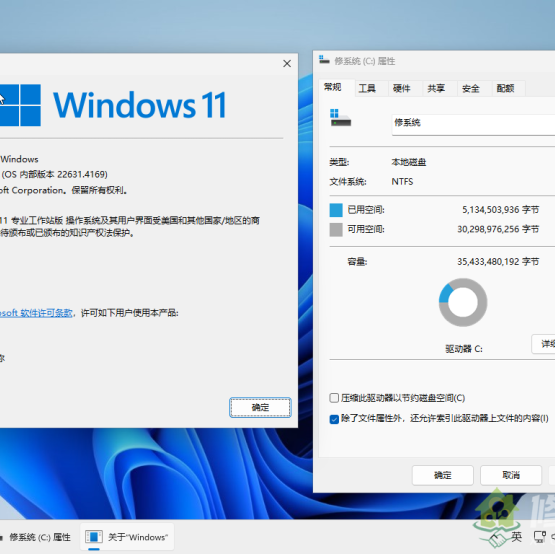Click 取消 in drive properties window
Image resolution: width=555 pixels, height=554 pixels.
[x=511, y=475]
